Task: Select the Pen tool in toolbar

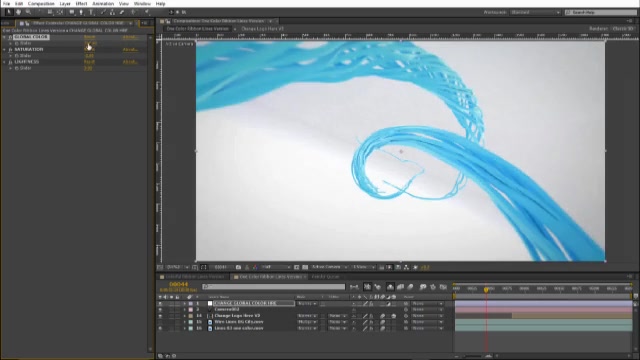Action: (x=81, y=13)
